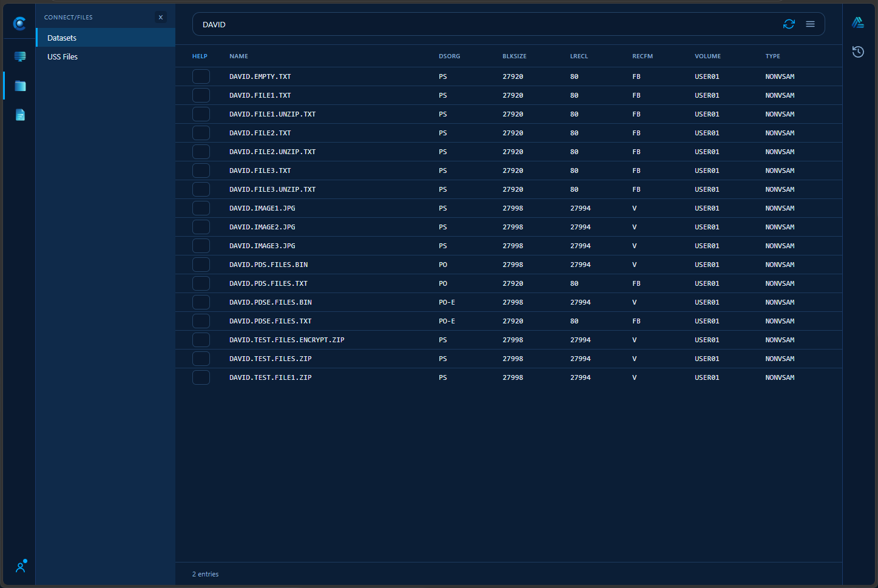Click the LRECL column header

[579, 56]
